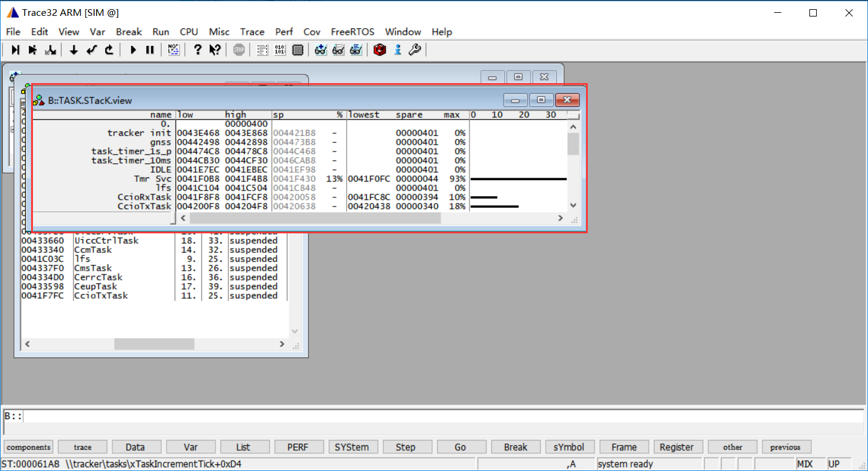Halt execution with the Break pause icon
The height and width of the screenshot is (471, 868).
[150, 50]
